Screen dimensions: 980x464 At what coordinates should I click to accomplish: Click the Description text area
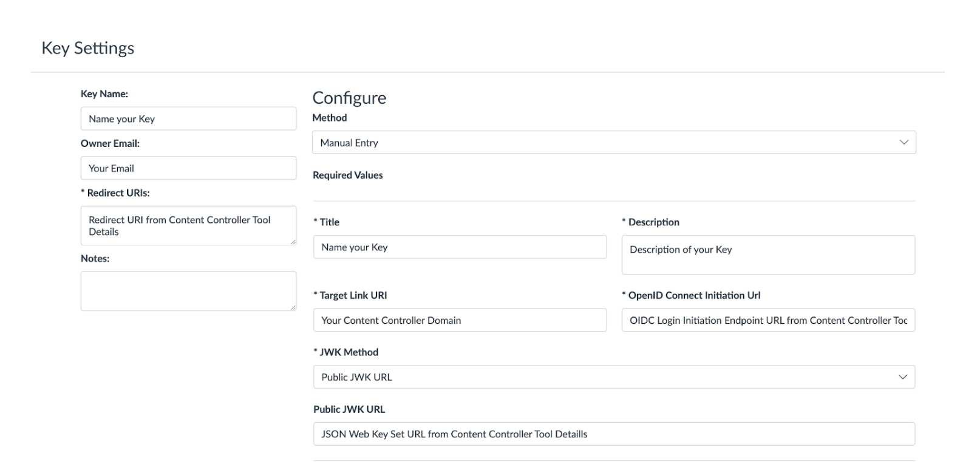(x=768, y=255)
